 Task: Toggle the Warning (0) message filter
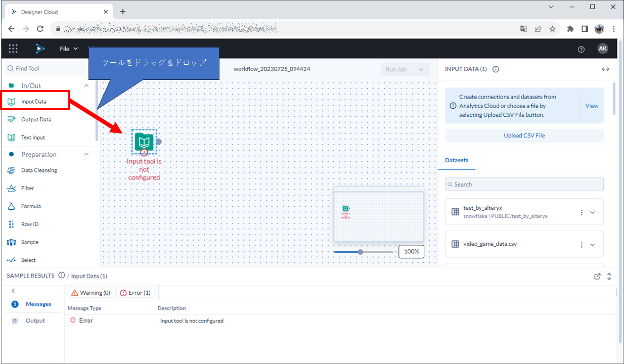click(91, 293)
